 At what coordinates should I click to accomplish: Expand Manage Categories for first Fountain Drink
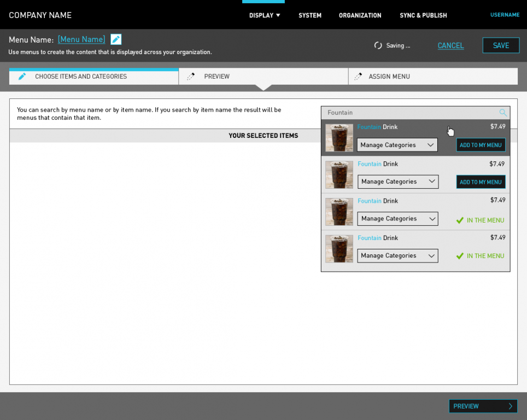pyautogui.click(x=397, y=145)
